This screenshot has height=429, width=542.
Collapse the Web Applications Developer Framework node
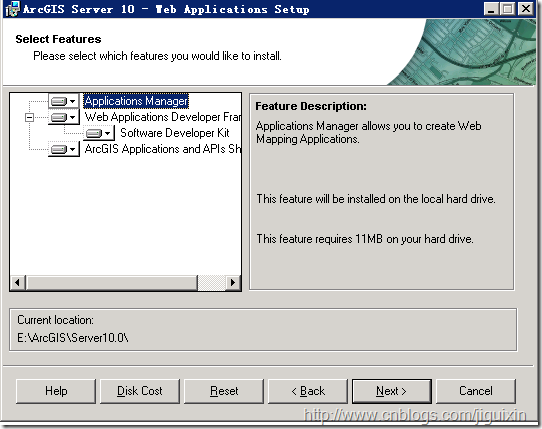(x=30, y=118)
